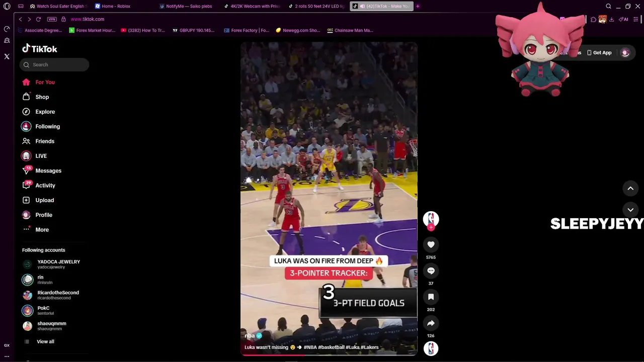Seek along the video progress bar
Screen dimensions: 644x362
(329, 355)
